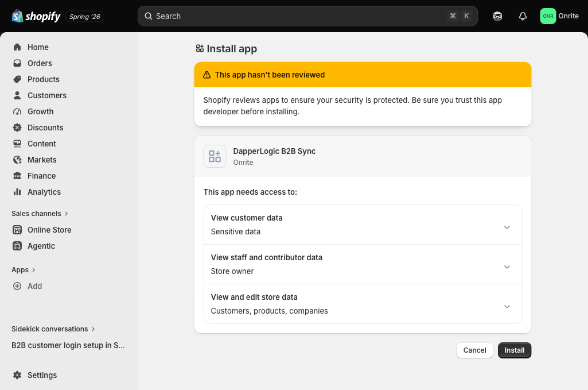The height and width of the screenshot is (390, 588).
Task: Click the 'Install app' page title
Action: pyautogui.click(x=232, y=48)
